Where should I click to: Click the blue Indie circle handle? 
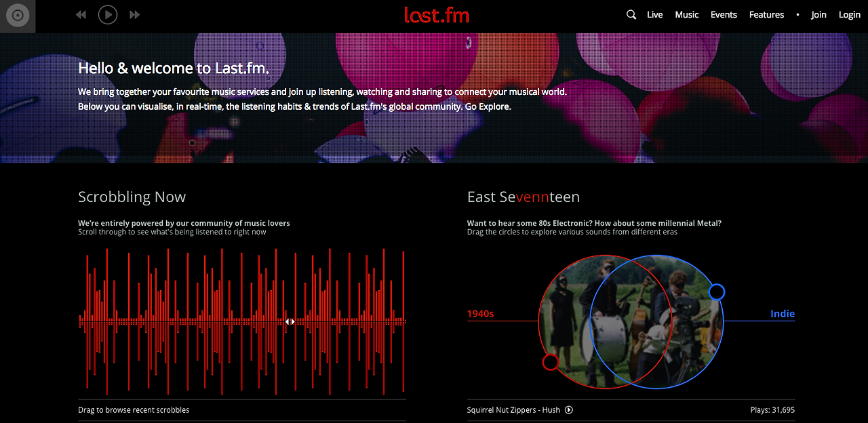coord(717,292)
